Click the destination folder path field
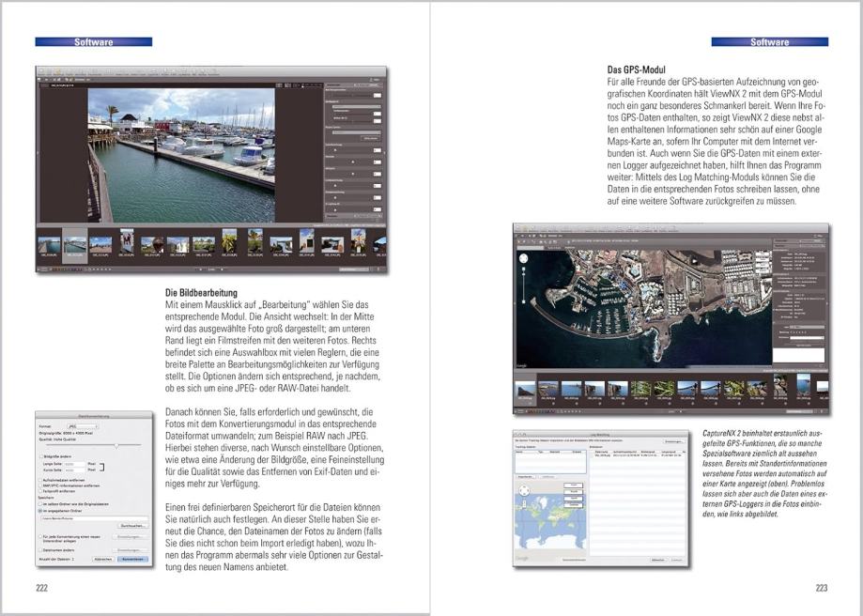 pyautogui.click(x=92, y=518)
